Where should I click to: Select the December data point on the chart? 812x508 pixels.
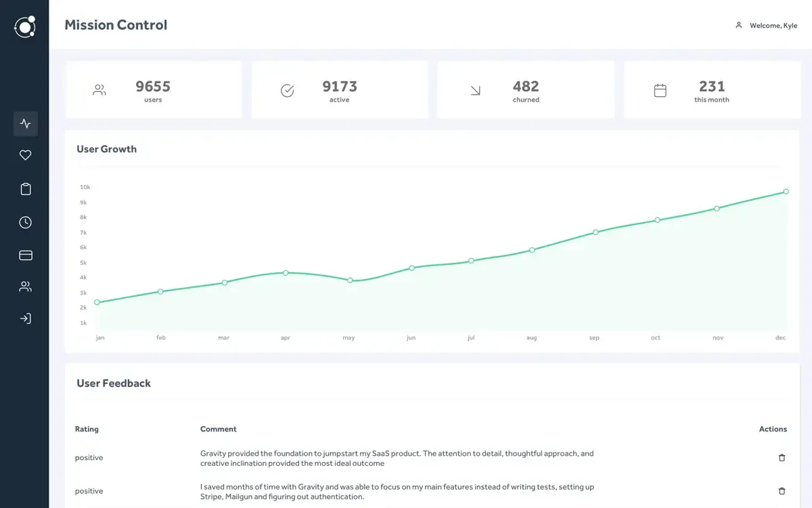785,191
